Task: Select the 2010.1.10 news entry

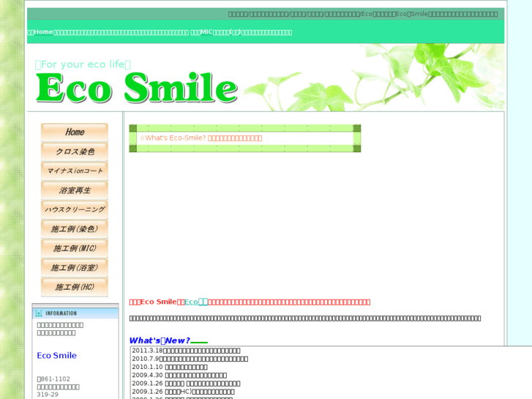Action: (x=170, y=367)
